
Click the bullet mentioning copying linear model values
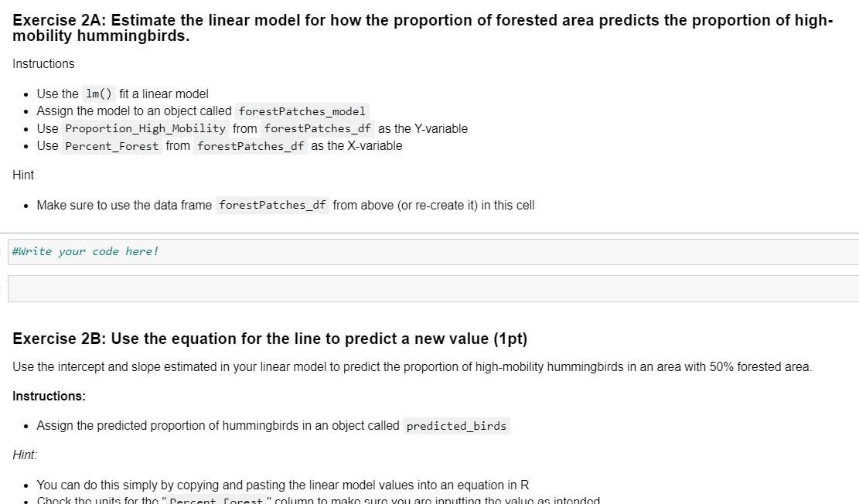(282, 485)
